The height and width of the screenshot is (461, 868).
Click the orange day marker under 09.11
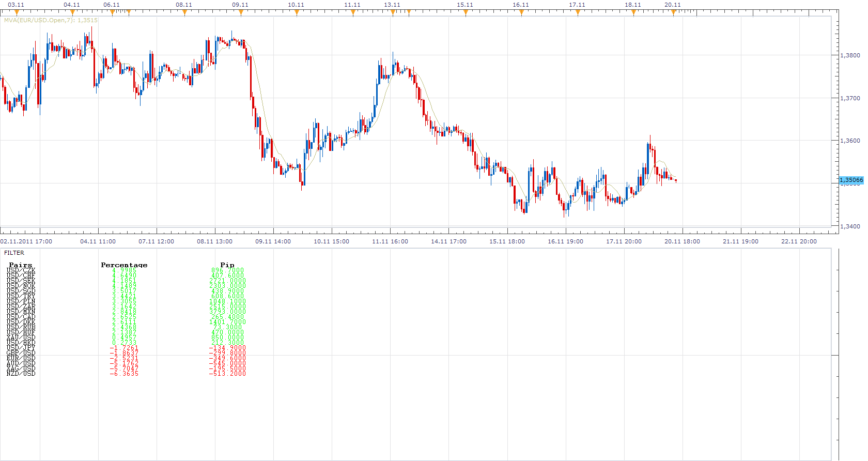[240, 12]
